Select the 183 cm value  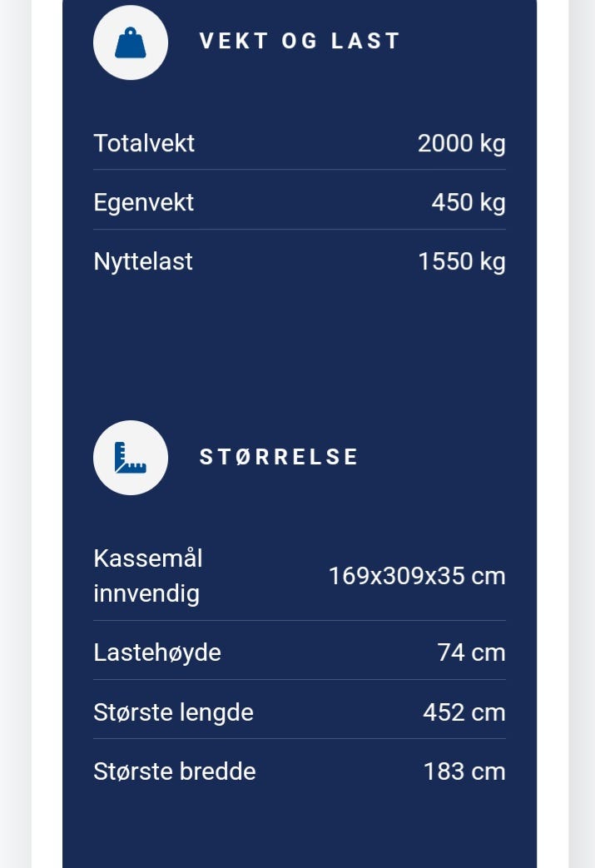(x=464, y=771)
